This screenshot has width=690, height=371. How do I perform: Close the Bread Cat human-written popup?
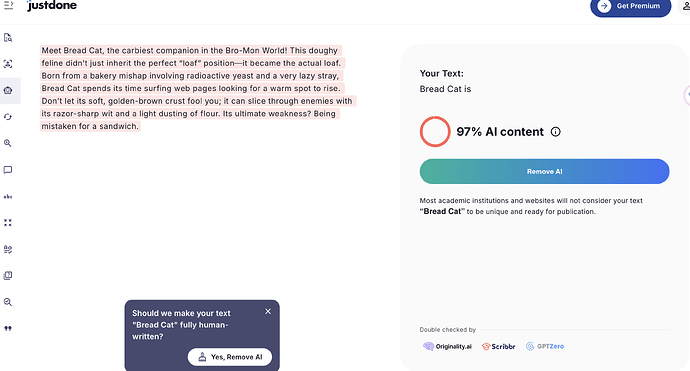[x=268, y=312]
